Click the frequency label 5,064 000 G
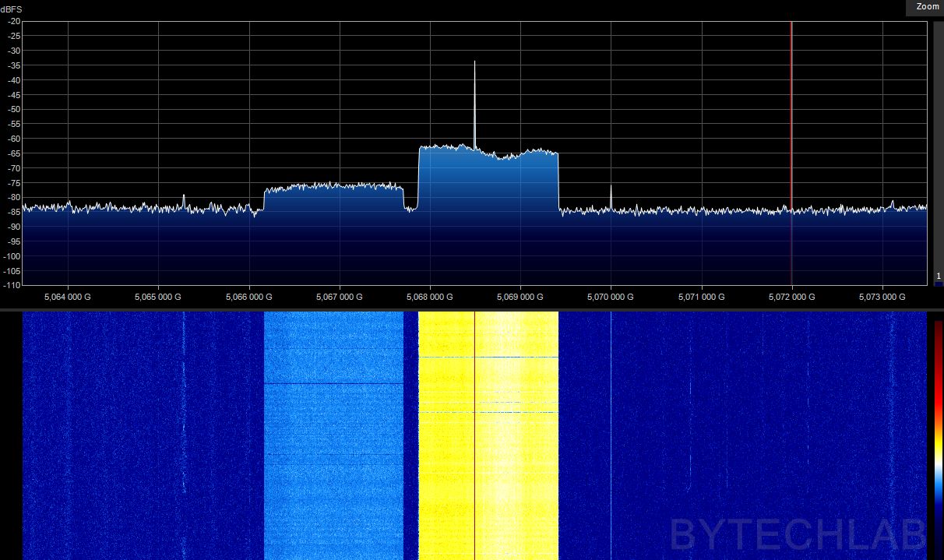This screenshot has width=944, height=560. (68, 297)
